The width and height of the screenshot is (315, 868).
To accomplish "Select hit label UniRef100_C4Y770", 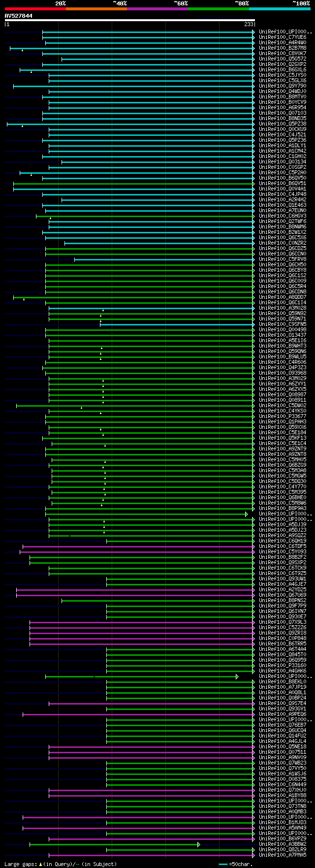I will coord(283,487).
